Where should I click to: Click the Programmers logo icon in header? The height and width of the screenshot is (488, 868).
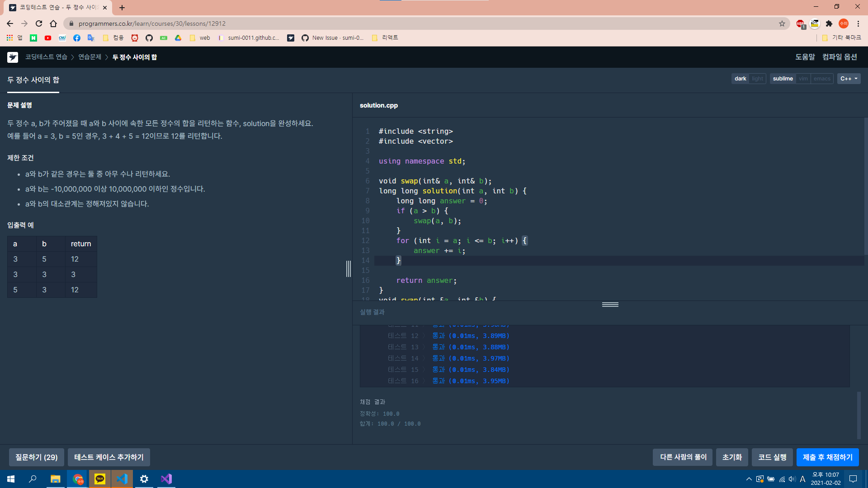pyautogui.click(x=13, y=57)
